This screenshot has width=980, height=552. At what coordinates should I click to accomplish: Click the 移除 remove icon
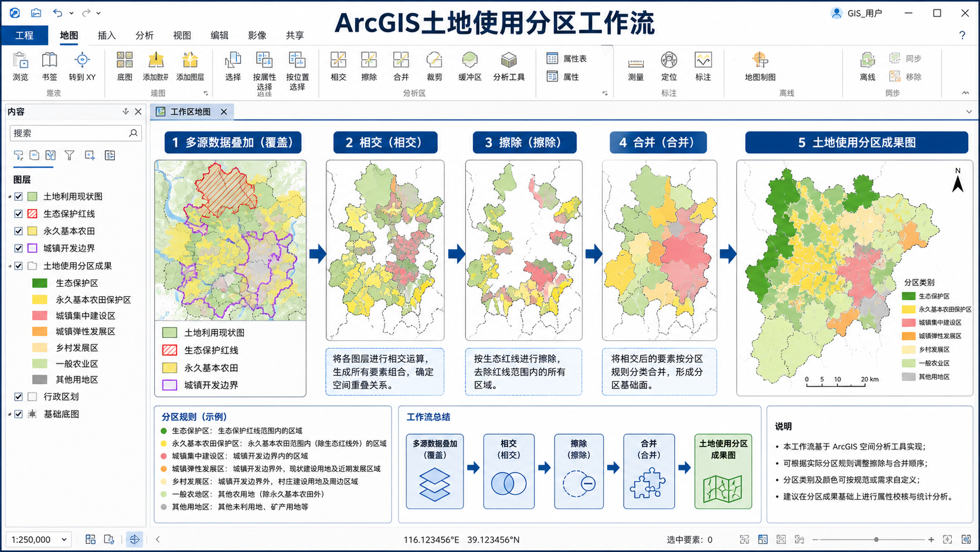[x=894, y=76]
